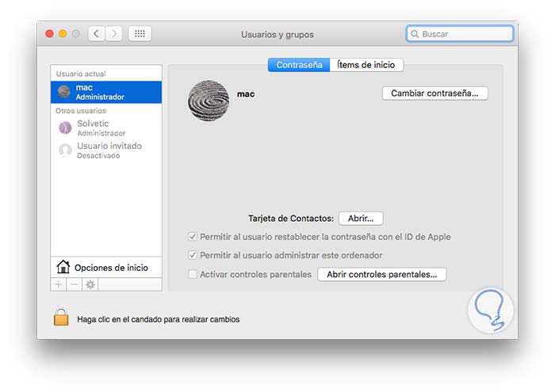Click the forward navigation arrow
The height and width of the screenshot is (392, 555).
(x=113, y=34)
